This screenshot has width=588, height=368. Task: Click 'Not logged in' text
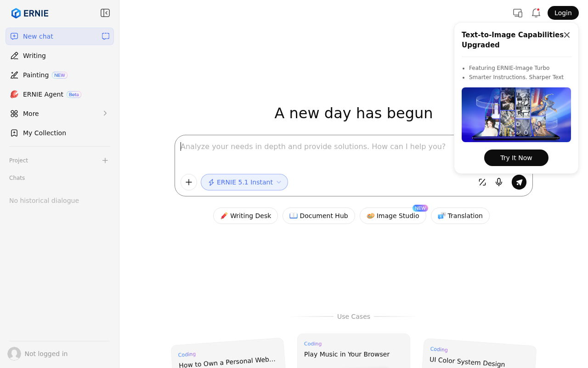coord(46,354)
